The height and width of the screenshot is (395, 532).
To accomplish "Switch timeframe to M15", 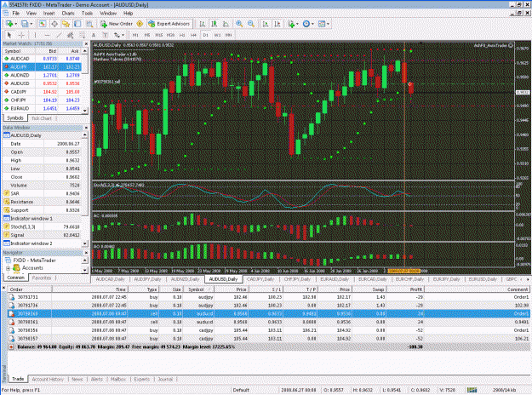I will click(x=159, y=35).
